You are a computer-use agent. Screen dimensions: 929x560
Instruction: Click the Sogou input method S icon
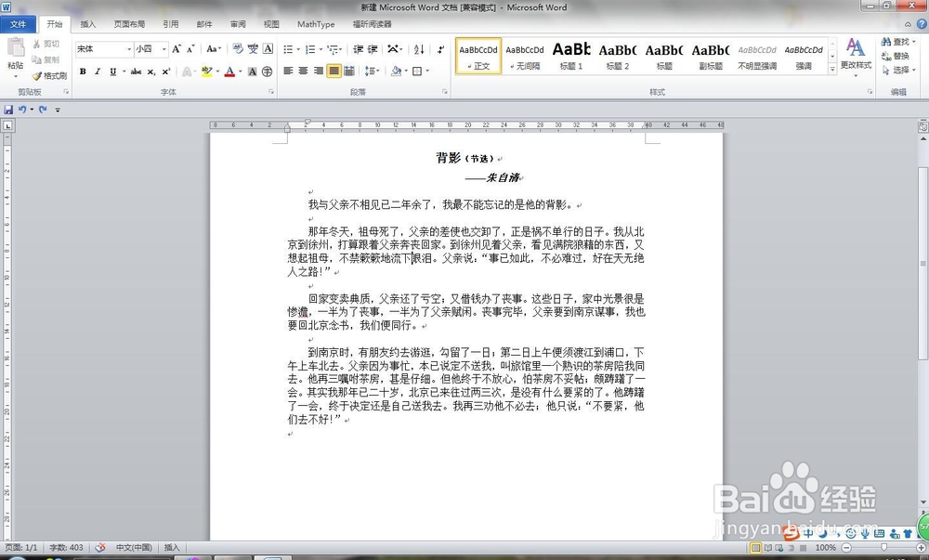click(x=791, y=533)
